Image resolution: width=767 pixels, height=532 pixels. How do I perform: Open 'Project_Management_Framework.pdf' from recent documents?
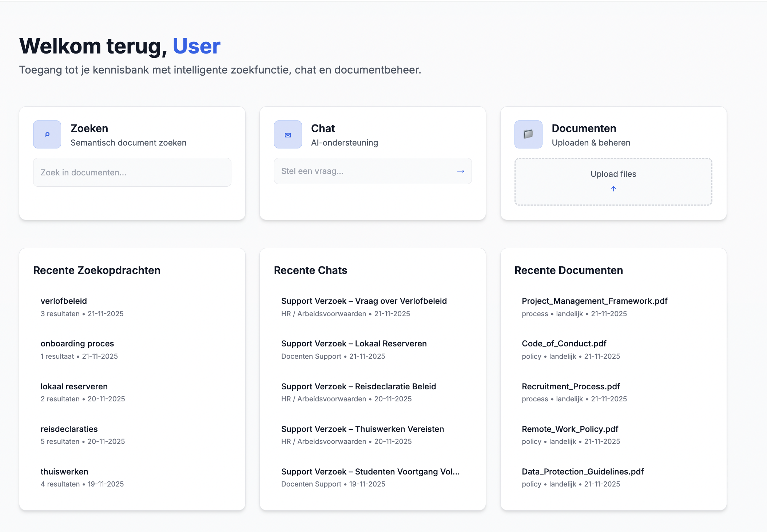[595, 301]
